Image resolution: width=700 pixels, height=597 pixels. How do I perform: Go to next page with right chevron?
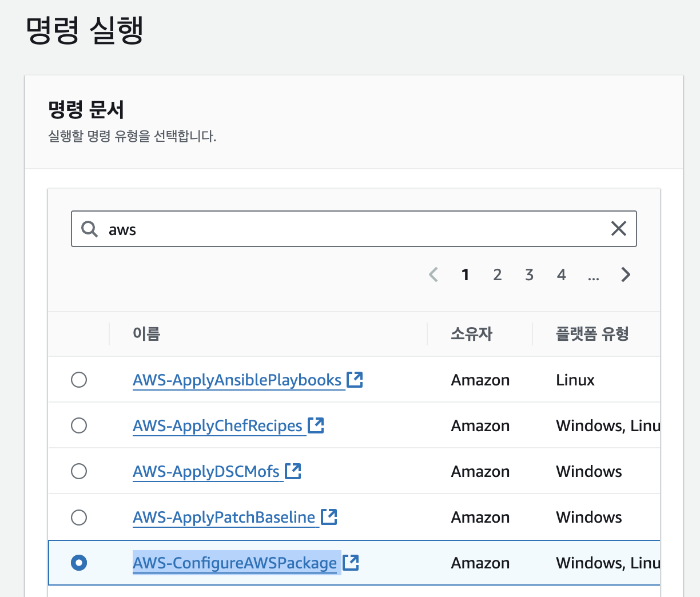pyautogui.click(x=626, y=274)
